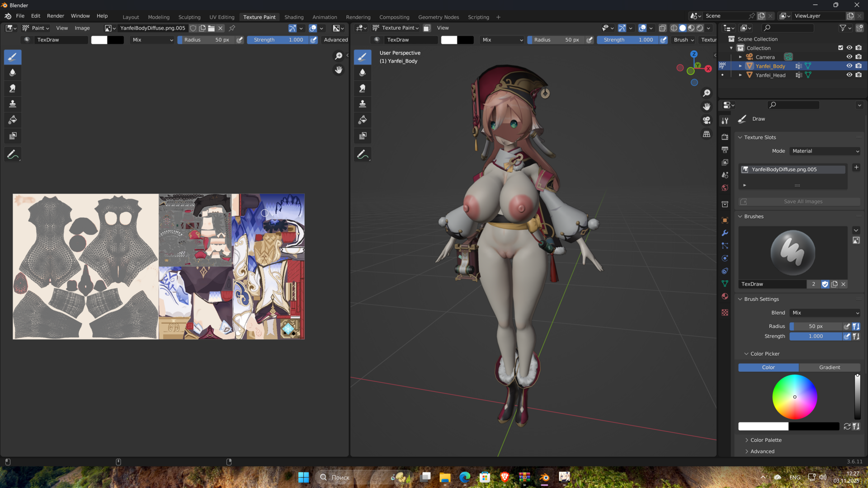
Task: Open the Image menu in image editor
Action: pos(82,28)
